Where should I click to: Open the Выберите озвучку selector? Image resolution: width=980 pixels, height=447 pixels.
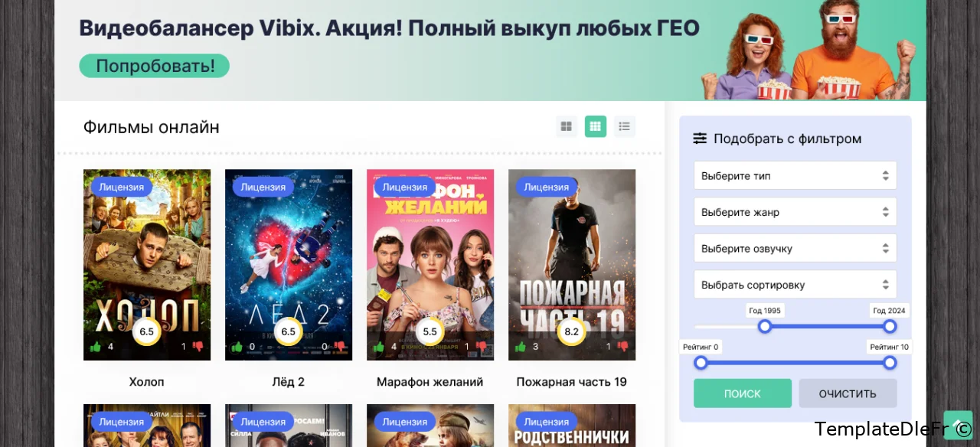[795, 248]
